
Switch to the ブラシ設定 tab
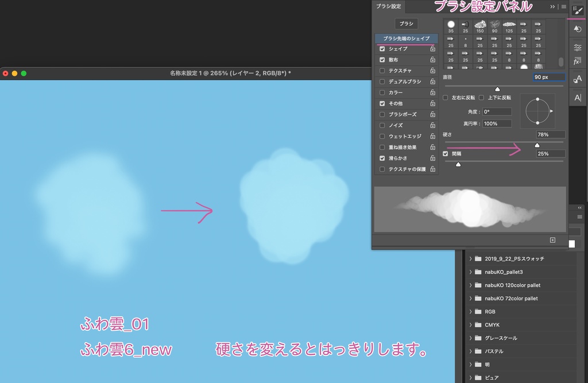[x=389, y=7]
